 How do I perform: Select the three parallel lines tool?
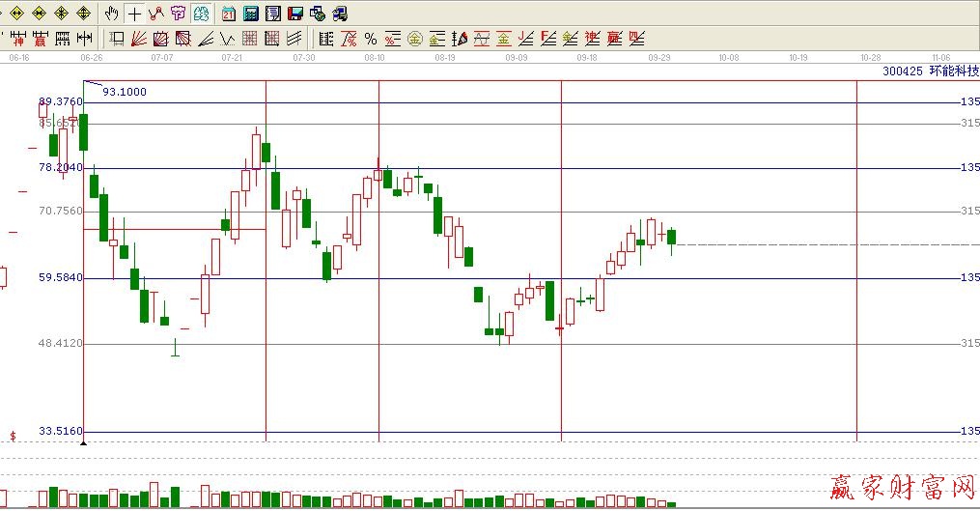pos(294,39)
